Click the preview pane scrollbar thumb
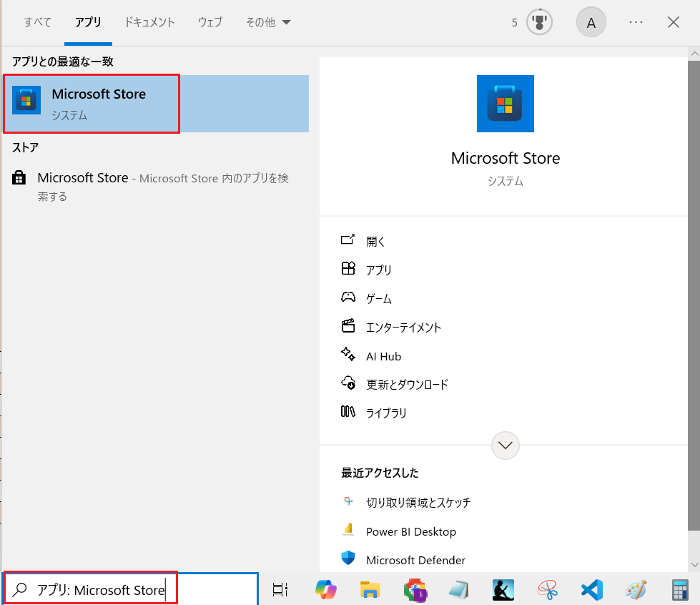Screen dimensions: 700x605 [694, 295]
